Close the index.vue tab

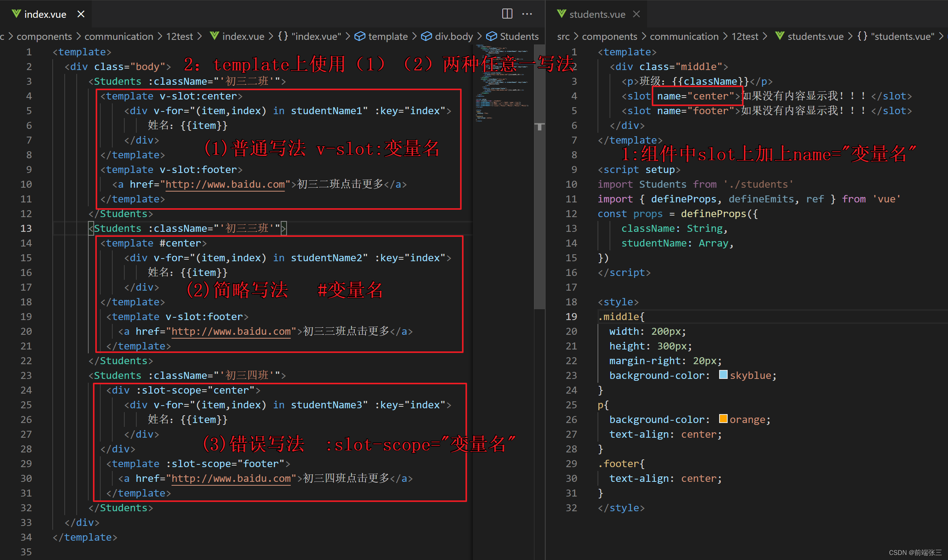click(81, 14)
